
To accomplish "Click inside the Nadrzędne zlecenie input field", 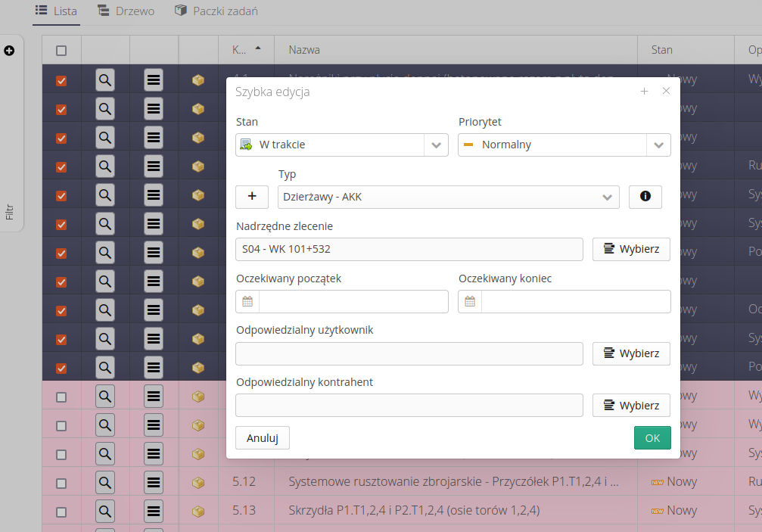I will pyautogui.click(x=409, y=249).
